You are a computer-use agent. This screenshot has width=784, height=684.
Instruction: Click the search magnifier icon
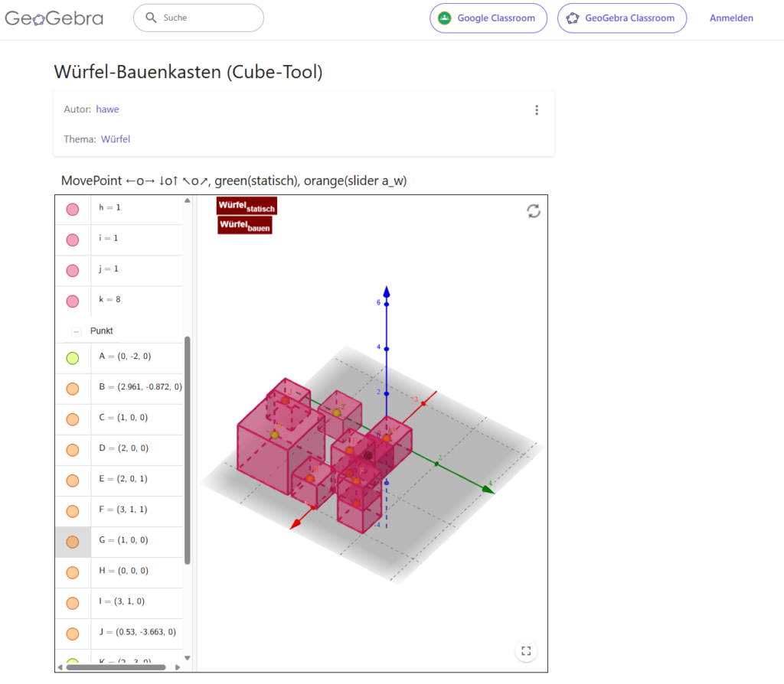(x=151, y=18)
